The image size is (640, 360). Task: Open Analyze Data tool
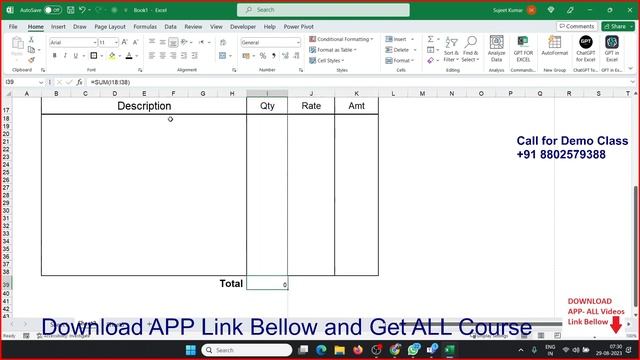tap(496, 49)
